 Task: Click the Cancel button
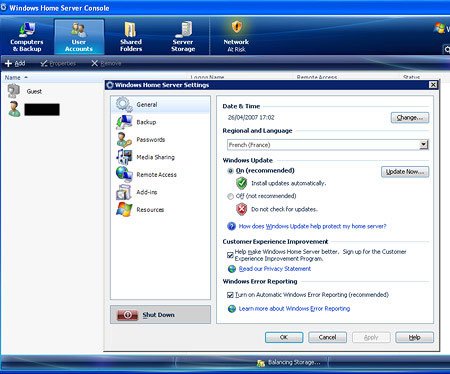pos(327,337)
